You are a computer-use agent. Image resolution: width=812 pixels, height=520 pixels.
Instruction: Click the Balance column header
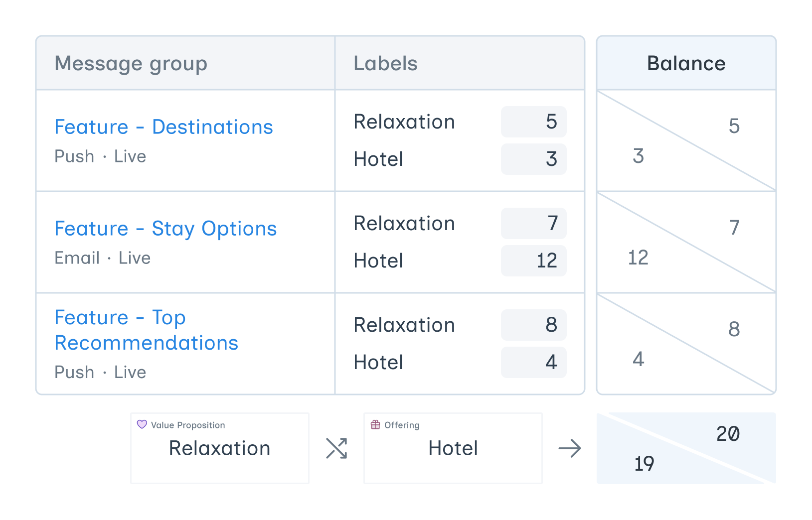[x=686, y=64]
